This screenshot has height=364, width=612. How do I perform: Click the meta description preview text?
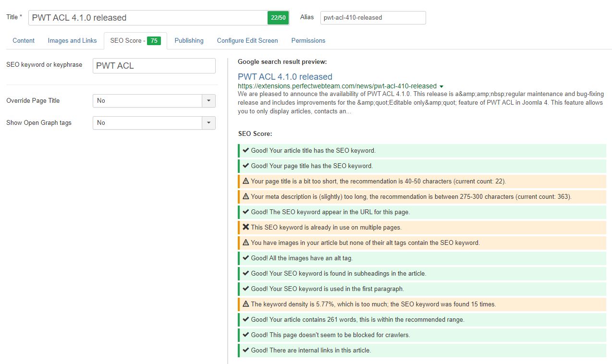(x=421, y=102)
